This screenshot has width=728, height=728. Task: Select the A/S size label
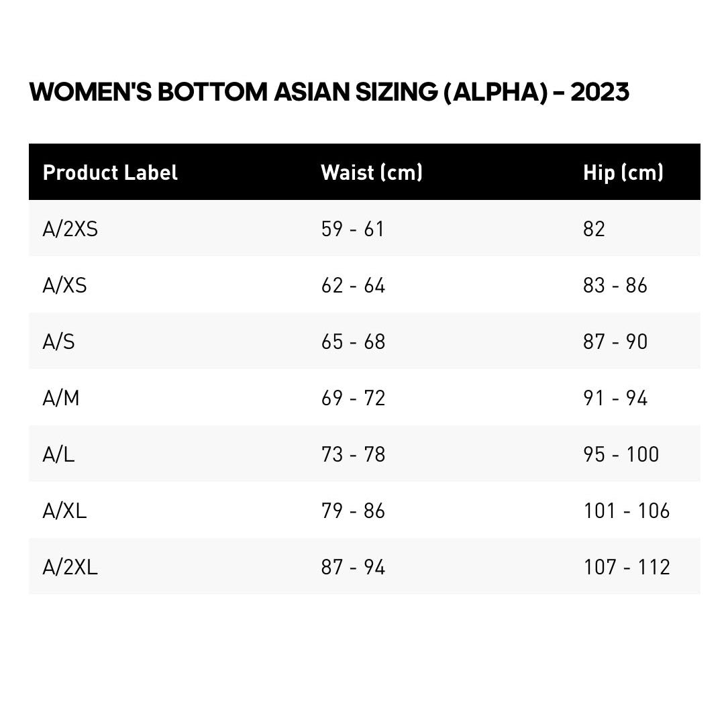click(58, 342)
